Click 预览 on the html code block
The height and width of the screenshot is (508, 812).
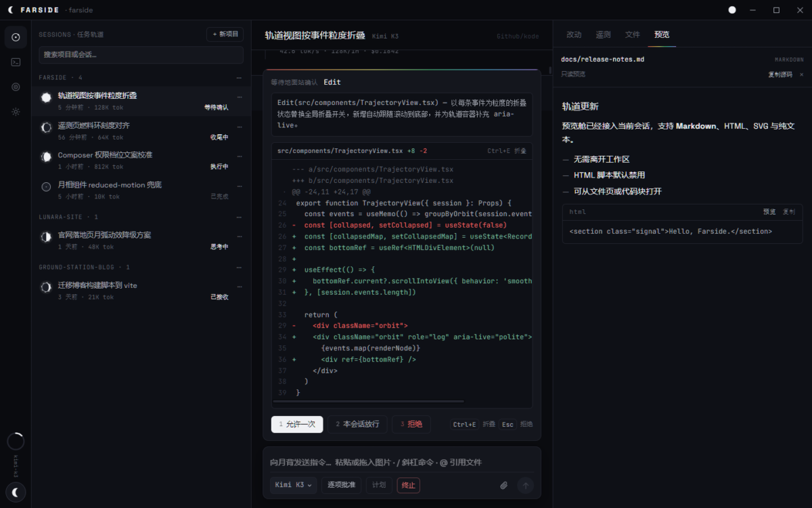pos(769,212)
